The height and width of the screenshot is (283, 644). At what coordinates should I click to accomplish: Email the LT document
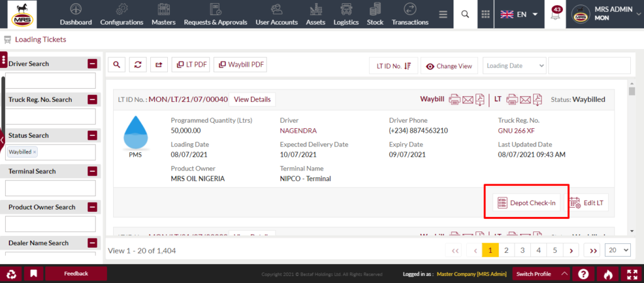pyautogui.click(x=525, y=99)
